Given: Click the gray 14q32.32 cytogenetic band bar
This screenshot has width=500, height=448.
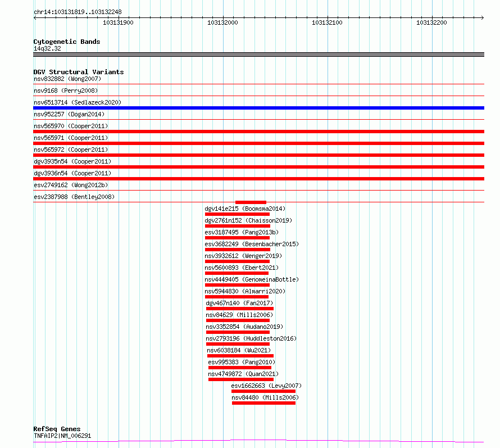Looking at the screenshot, I should (258, 55).
